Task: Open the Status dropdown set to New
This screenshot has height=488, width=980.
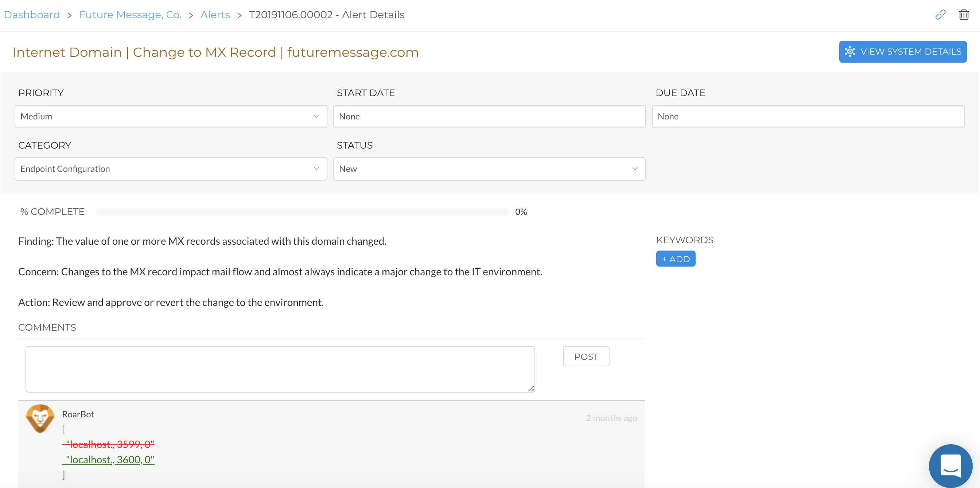Action: pos(489,169)
